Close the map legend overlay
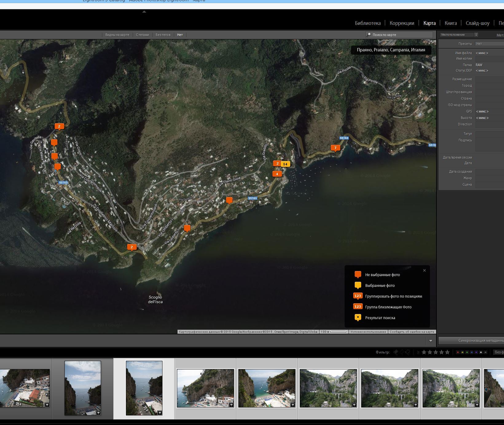 [424, 270]
